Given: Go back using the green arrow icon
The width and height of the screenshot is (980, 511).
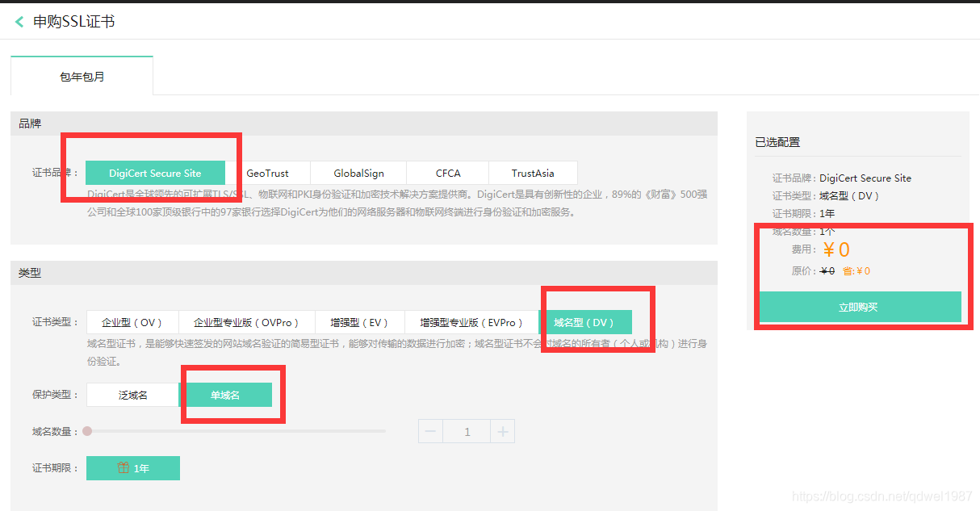Looking at the screenshot, I should (19, 22).
